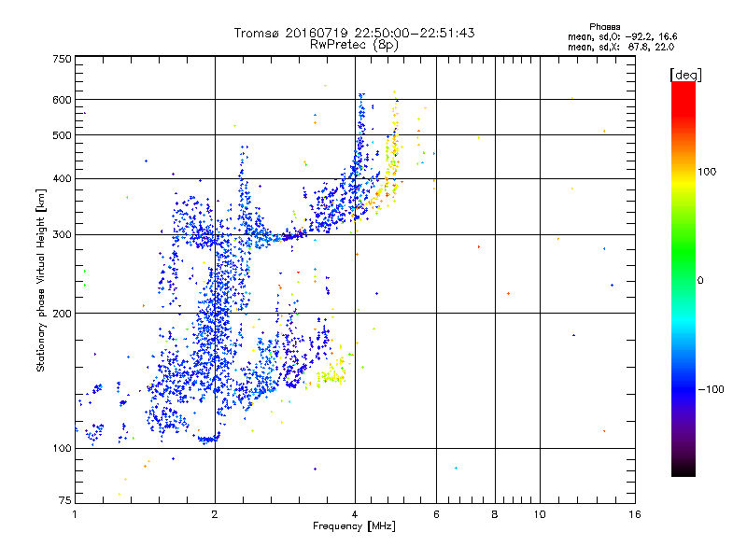747x560 pixels.
Task: Click the x-axis '6' tick label
Action: [x=436, y=514]
